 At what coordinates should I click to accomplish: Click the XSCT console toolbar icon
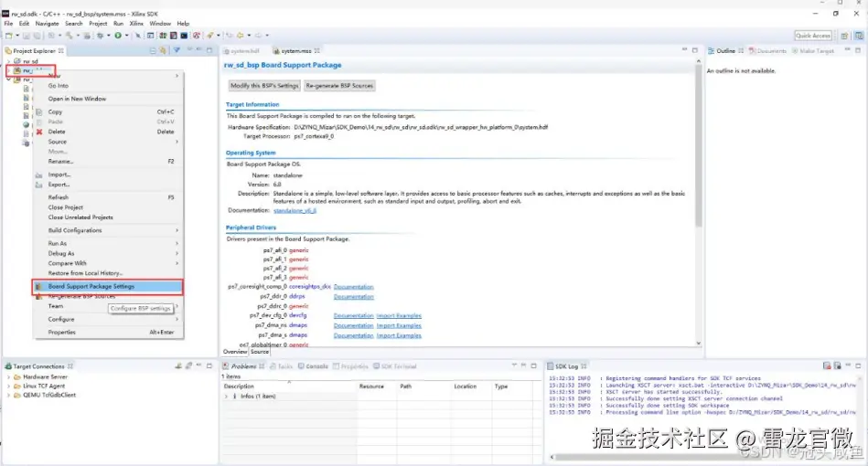[x=184, y=36]
